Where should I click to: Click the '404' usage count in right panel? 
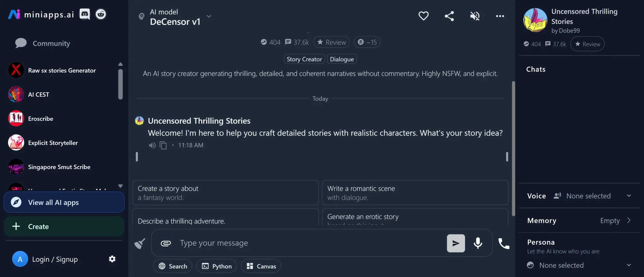tap(532, 44)
